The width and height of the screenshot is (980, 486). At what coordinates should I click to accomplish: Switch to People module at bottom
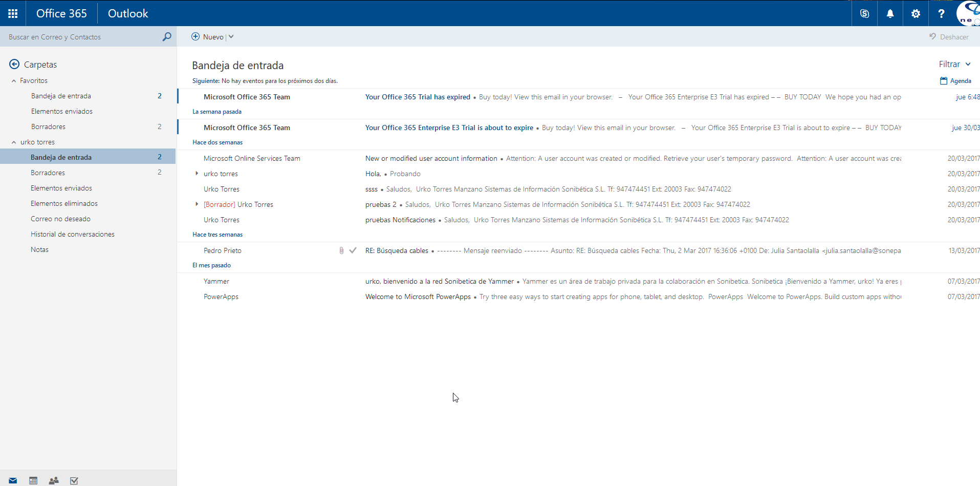click(x=54, y=480)
